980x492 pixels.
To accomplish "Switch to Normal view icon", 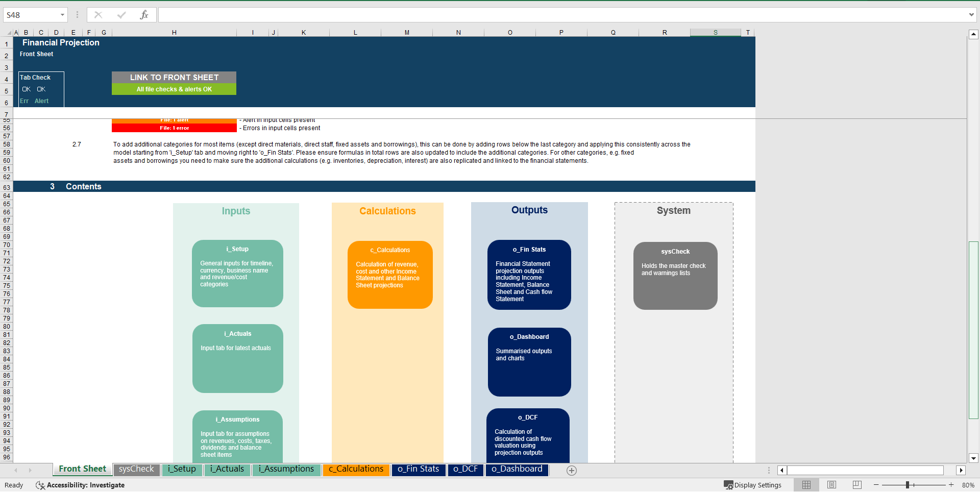I will click(x=806, y=485).
